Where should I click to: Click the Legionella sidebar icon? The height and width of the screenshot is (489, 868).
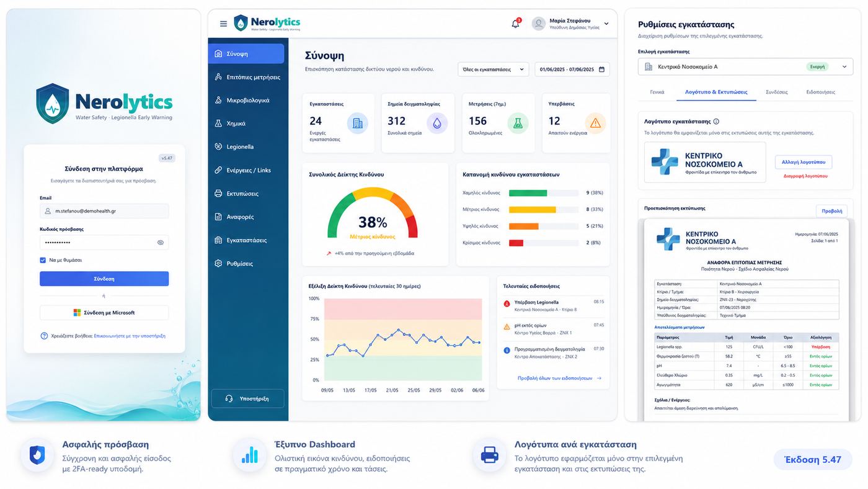click(218, 147)
